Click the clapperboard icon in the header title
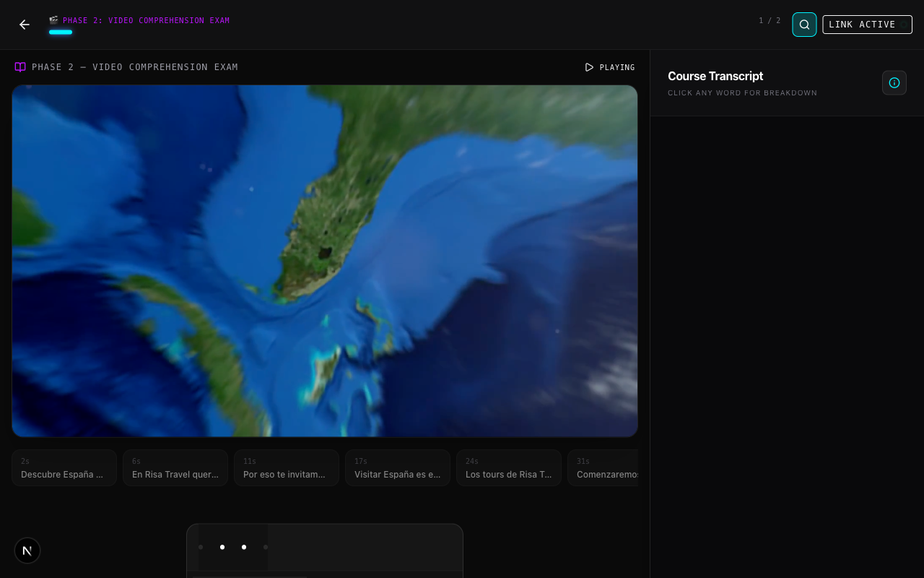The image size is (924, 578). coord(53,20)
